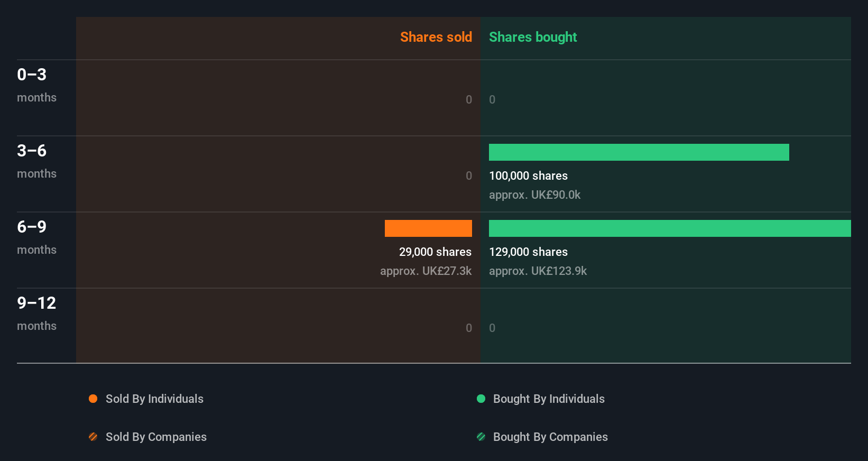Click the 9–12 months shares sold zero
Screen dimensions: 868x461
point(469,328)
